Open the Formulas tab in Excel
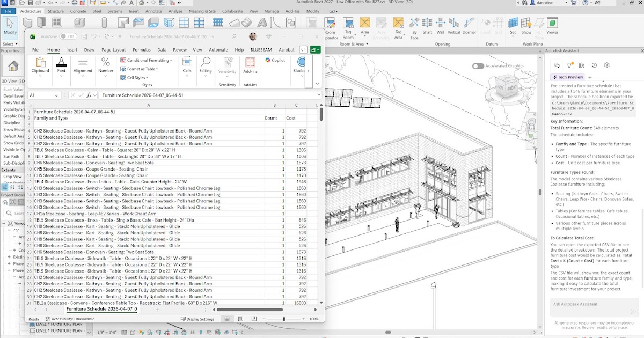 point(142,49)
